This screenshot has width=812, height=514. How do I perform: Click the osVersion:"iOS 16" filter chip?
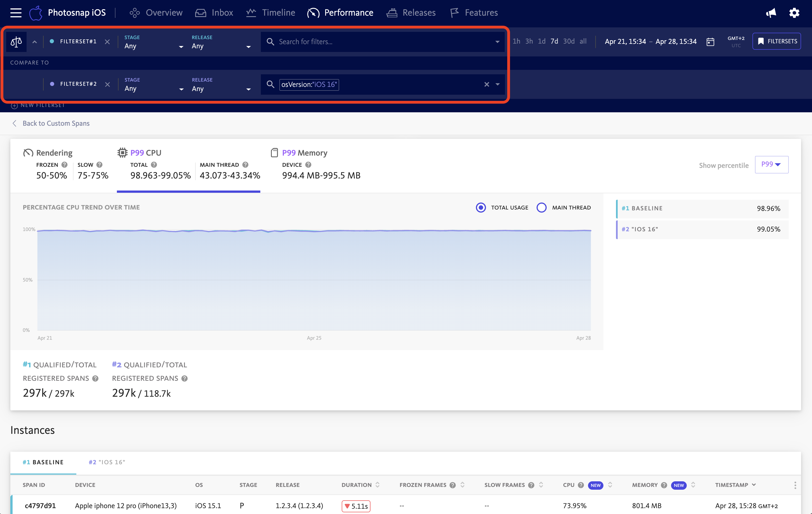tap(309, 85)
